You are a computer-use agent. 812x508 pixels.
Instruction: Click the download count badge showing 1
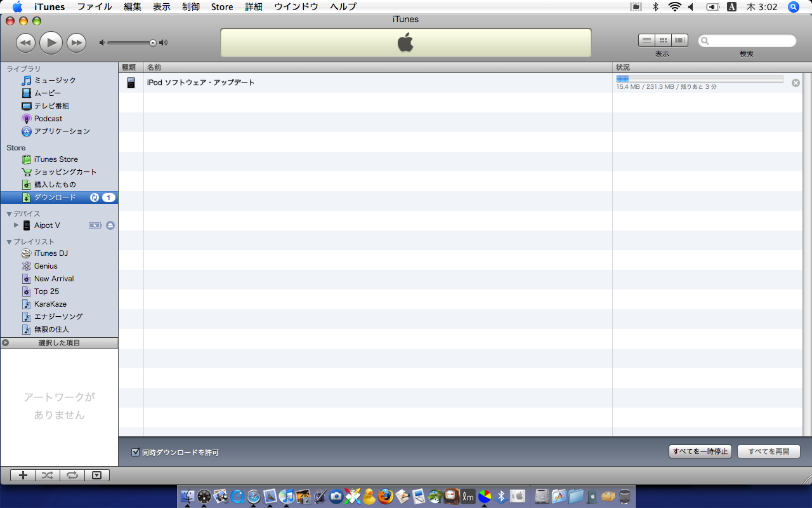(x=108, y=197)
